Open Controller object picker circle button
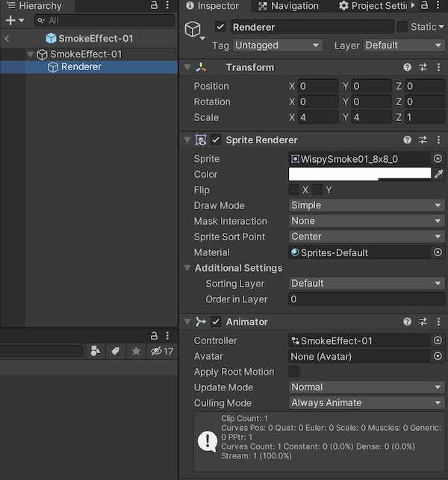This screenshot has height=480, width=448. point(438,340)
